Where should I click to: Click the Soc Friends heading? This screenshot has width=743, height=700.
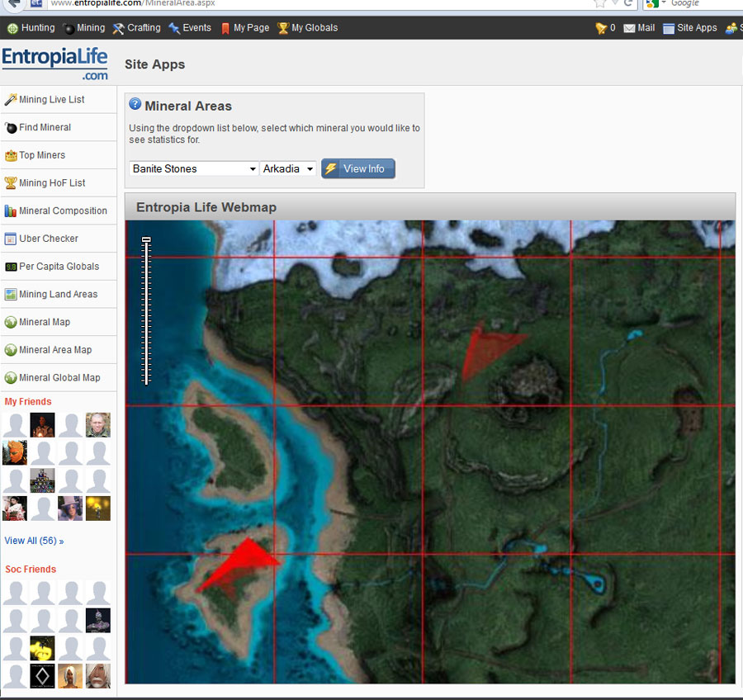pos(31,570)
